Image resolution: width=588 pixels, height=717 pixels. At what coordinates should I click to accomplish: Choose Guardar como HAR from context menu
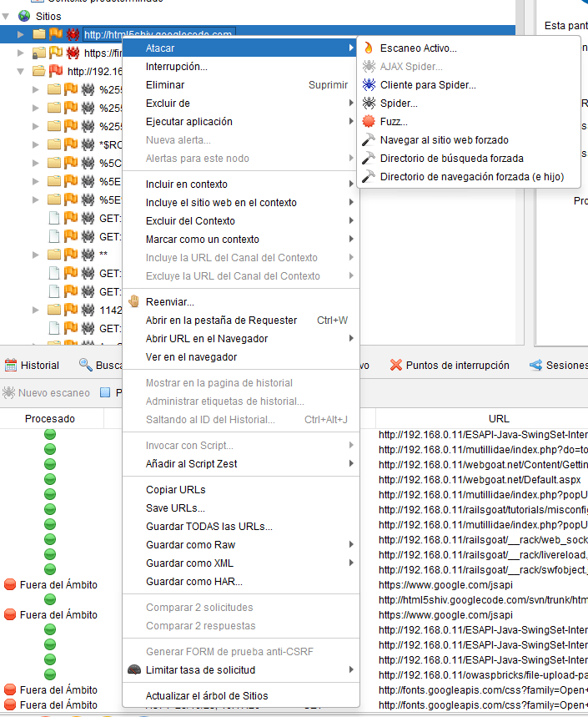click(193, 582)
